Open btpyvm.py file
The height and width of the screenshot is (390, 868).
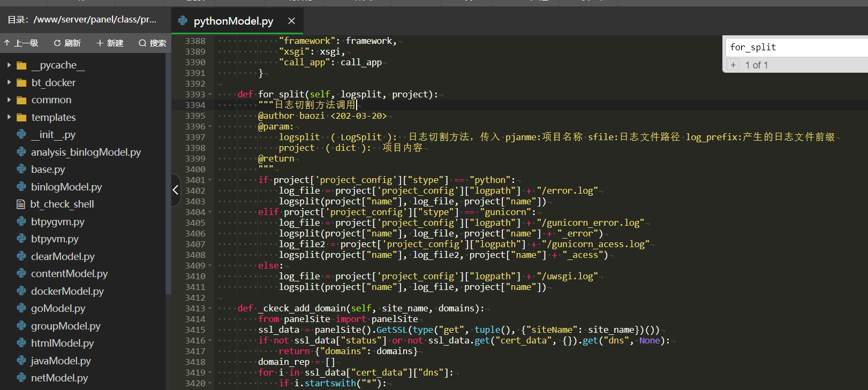point(55,239)
